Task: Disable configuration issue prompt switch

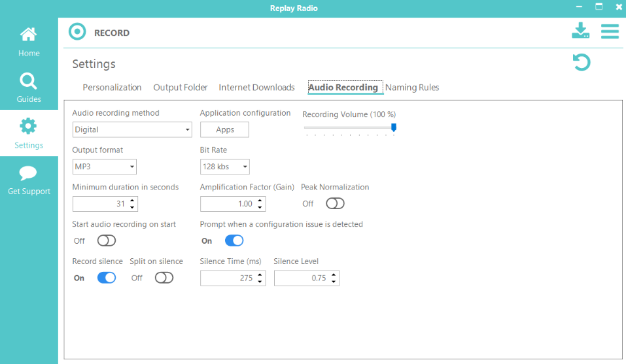Action: (234, 240)
